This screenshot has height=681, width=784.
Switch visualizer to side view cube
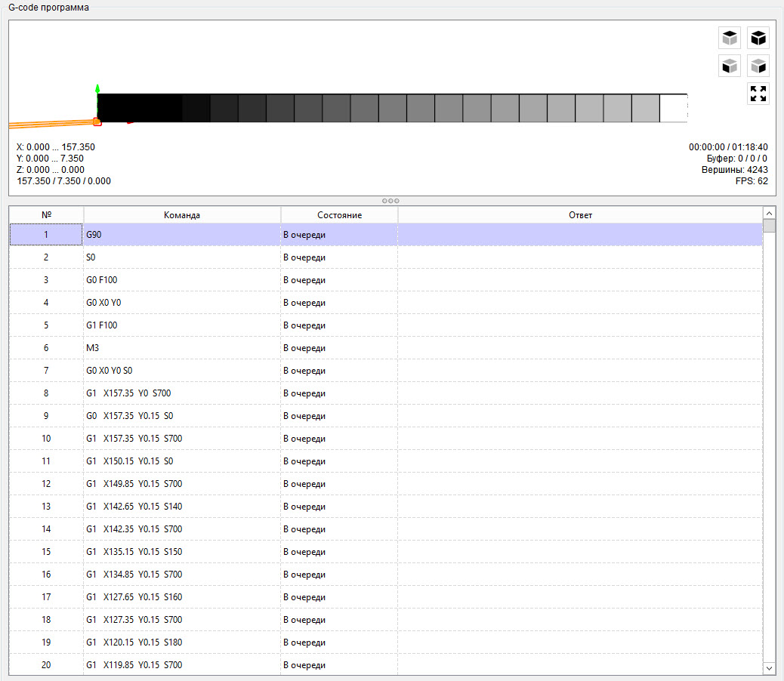click(x=758, y=66)
